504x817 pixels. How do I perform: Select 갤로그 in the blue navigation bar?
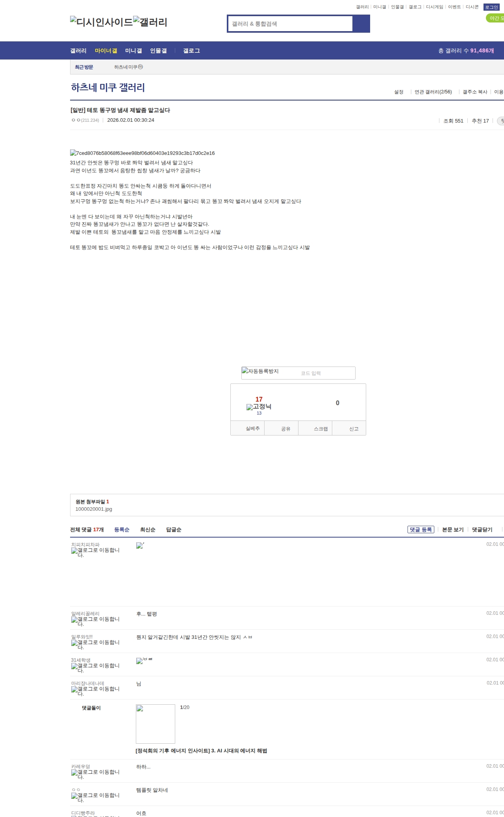coord(191,50)
